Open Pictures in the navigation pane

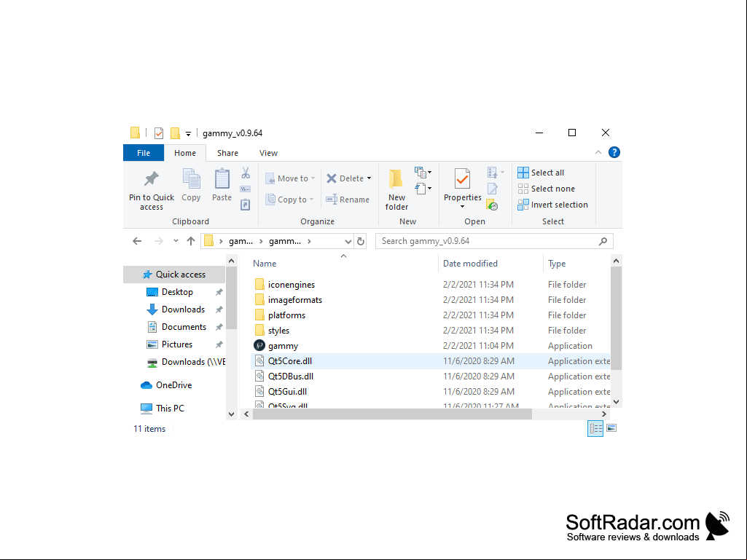coord(177,344)
